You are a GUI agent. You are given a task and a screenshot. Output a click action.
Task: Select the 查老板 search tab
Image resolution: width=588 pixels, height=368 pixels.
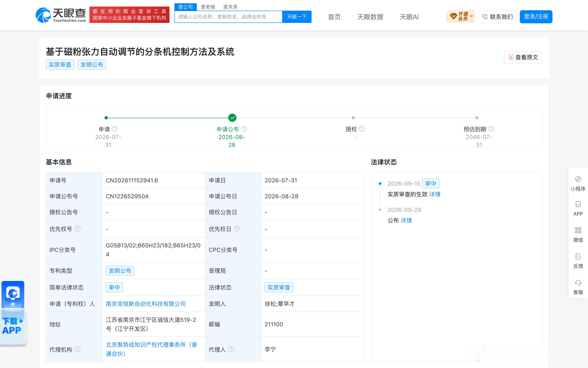(208, 7)
